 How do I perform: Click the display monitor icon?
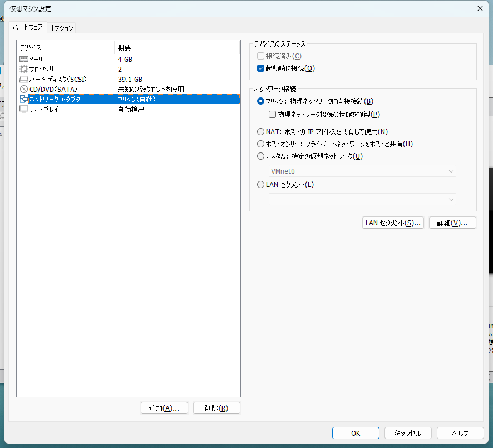click(x=24, y=110)
